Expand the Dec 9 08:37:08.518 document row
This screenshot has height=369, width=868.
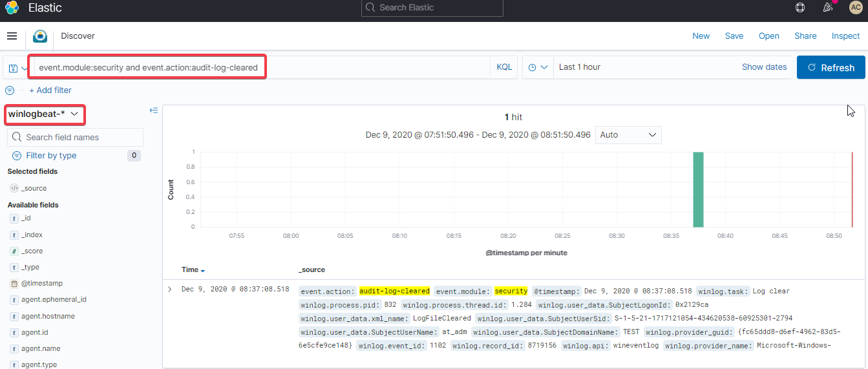pos(170,290)
